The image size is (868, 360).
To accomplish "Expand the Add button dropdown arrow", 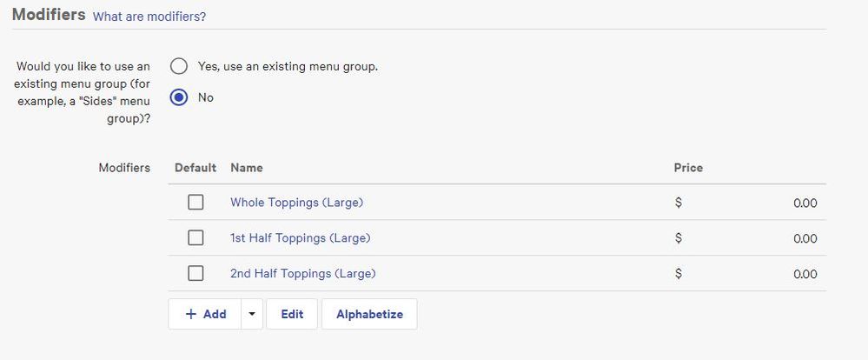I will [x=252, y=315].
